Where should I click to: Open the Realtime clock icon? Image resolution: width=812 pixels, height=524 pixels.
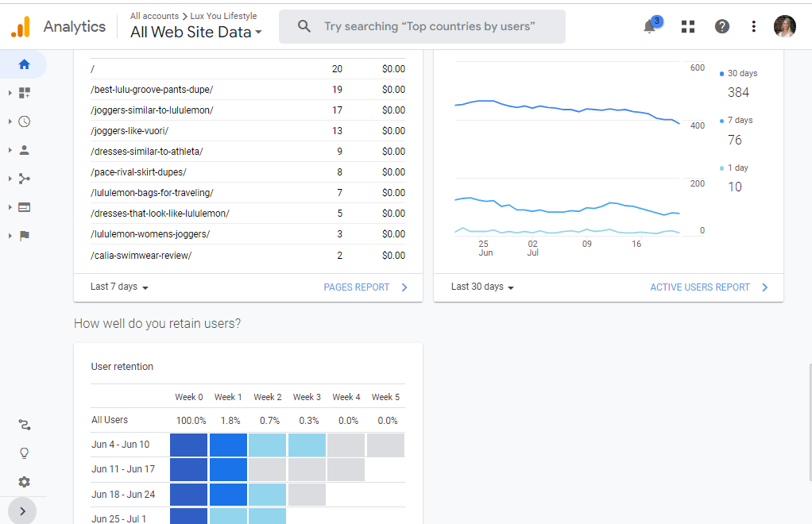click(x=25, y=121)
